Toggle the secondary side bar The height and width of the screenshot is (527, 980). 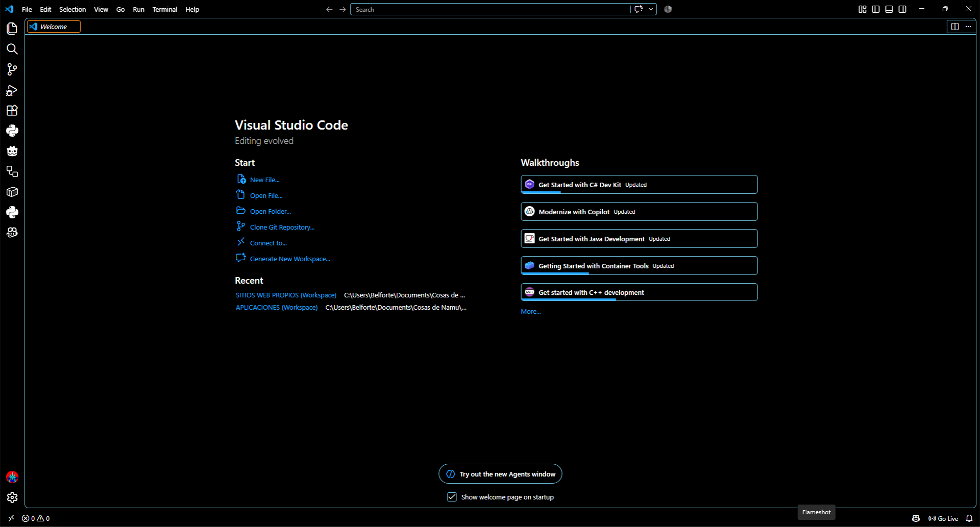pos(902,9)
